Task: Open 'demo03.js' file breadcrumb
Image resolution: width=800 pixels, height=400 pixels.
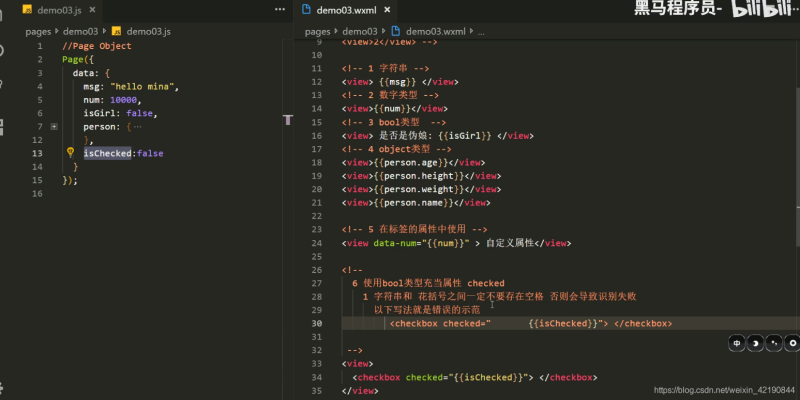Action: [x=148, y=32]
